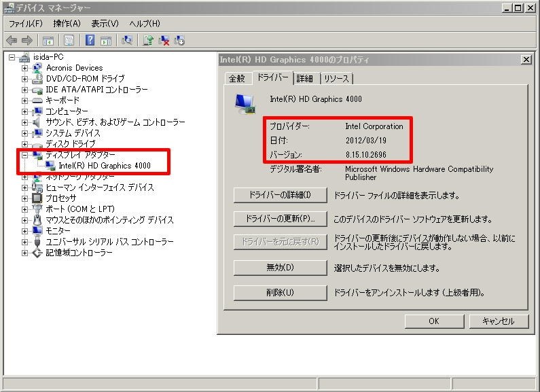Select ユニバーサル シリアル バス コントローラー item
Screen dimensions: 540x392
tap(110, 242)
